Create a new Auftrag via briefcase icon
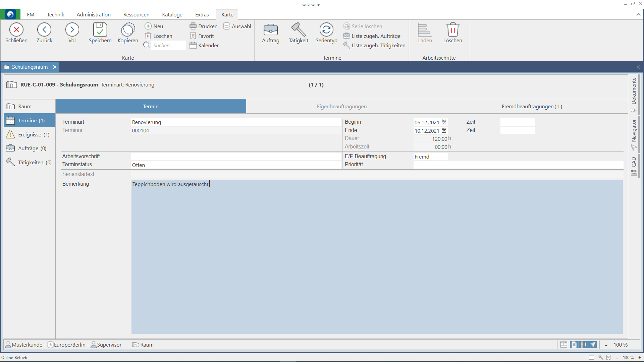 click(270, 30)
